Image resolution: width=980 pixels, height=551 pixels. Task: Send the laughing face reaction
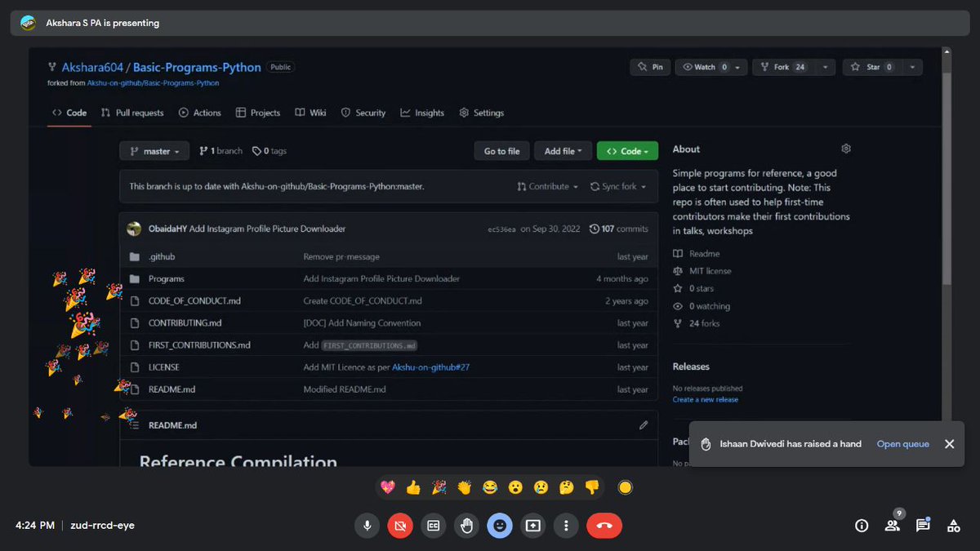pos(490,488)
